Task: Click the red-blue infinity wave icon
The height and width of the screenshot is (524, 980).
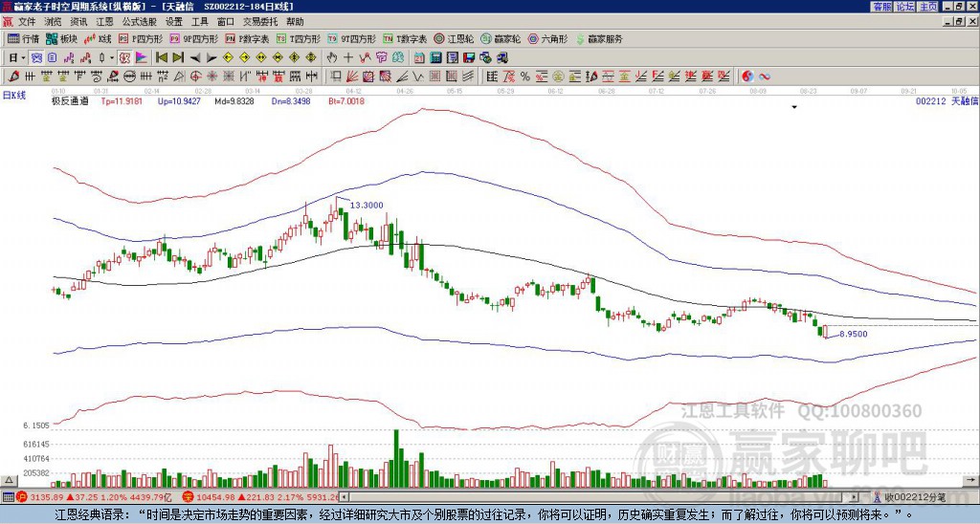Action: (x=765, y=76)
